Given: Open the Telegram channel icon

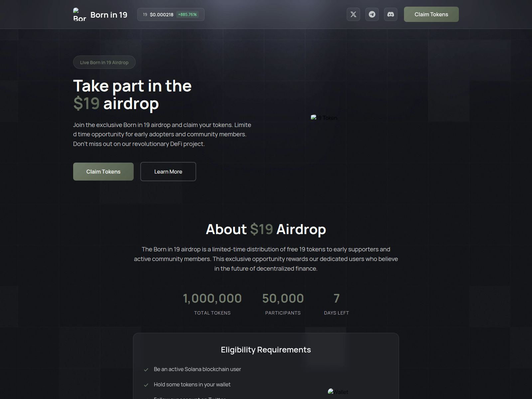Looking at the screenshot, I should point(372,14).
